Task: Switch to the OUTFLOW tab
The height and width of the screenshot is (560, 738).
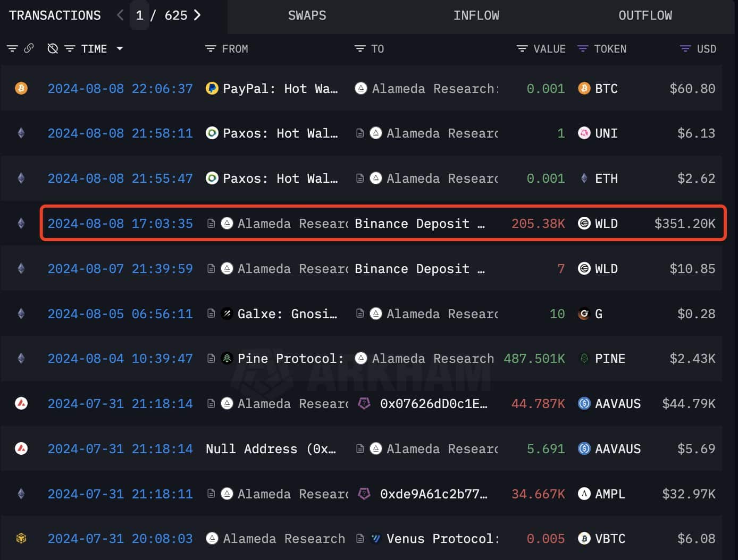Action: click(645, 15)
